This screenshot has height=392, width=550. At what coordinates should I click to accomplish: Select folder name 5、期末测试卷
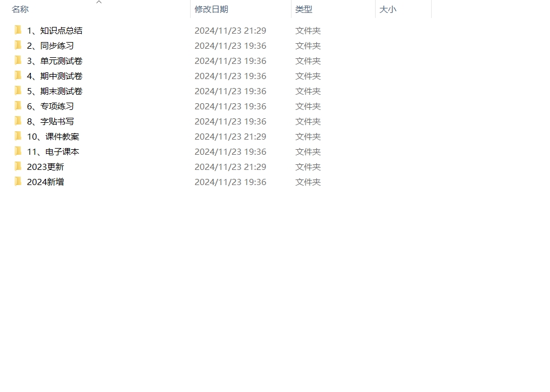click(55, 91)
